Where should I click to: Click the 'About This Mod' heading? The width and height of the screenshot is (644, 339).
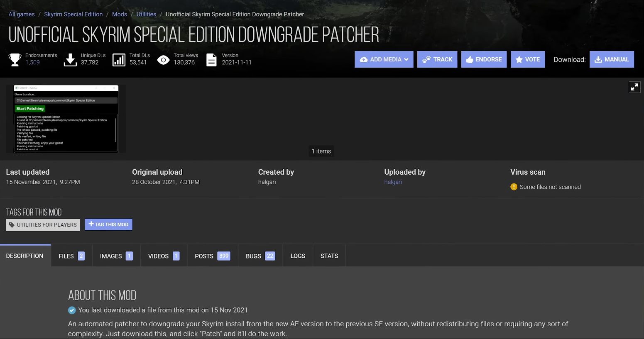point(102,295)
